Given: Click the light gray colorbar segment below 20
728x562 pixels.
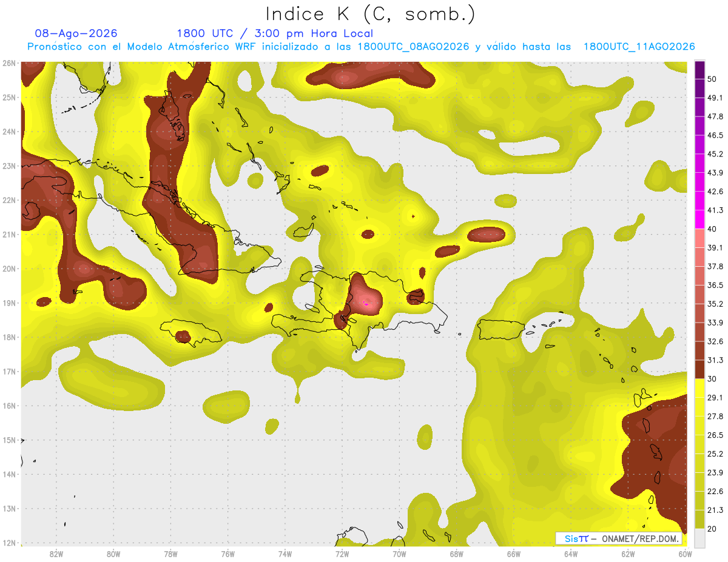Looking at the screenshot, I should click(699, 538).
